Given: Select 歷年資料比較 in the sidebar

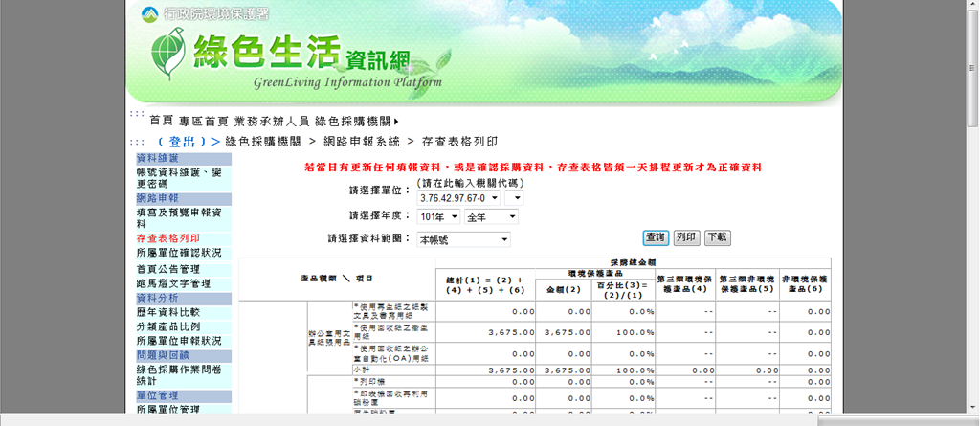Looking at the screenshot, I should 167,312.
